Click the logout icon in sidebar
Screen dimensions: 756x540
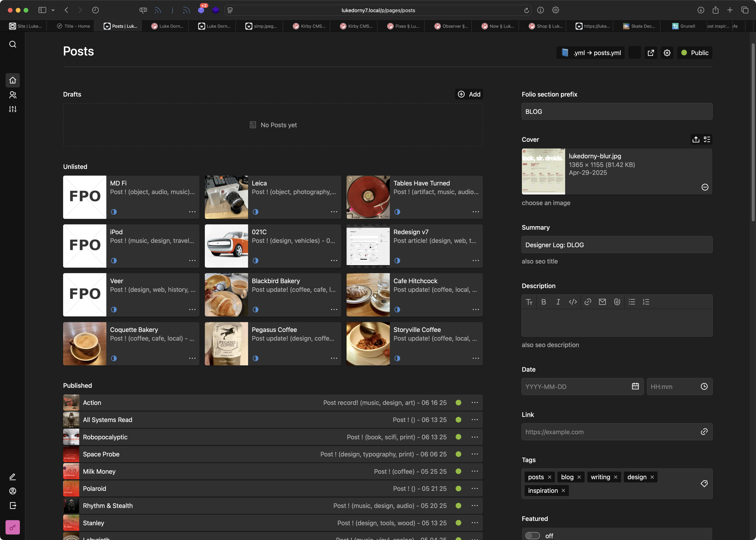[x=13, y=506]
